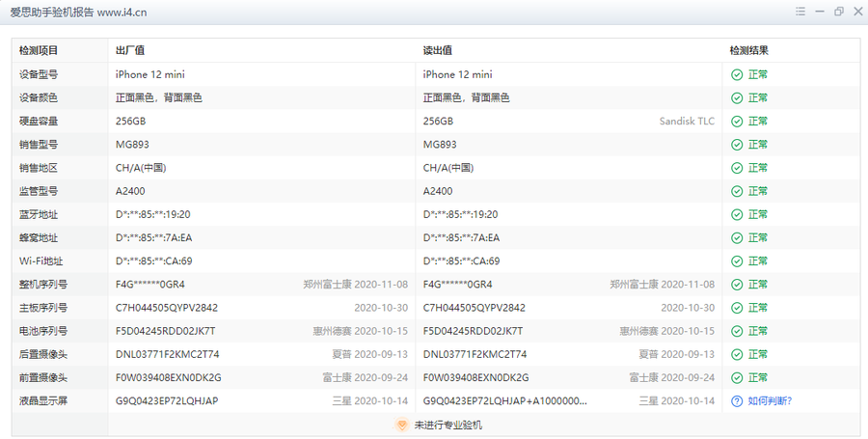Click the read-out value iPhone 12 mini
868x439 pixels.
tap(457, 74)
